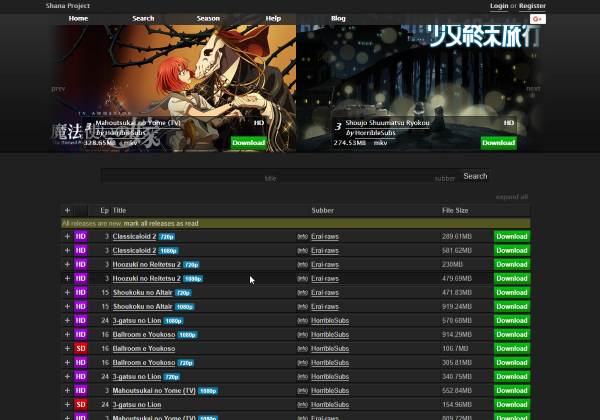Open info icon for Shoukoku no Altair 1080p
Viewport: 600px width, 420px height.
[x=302, y=306]
